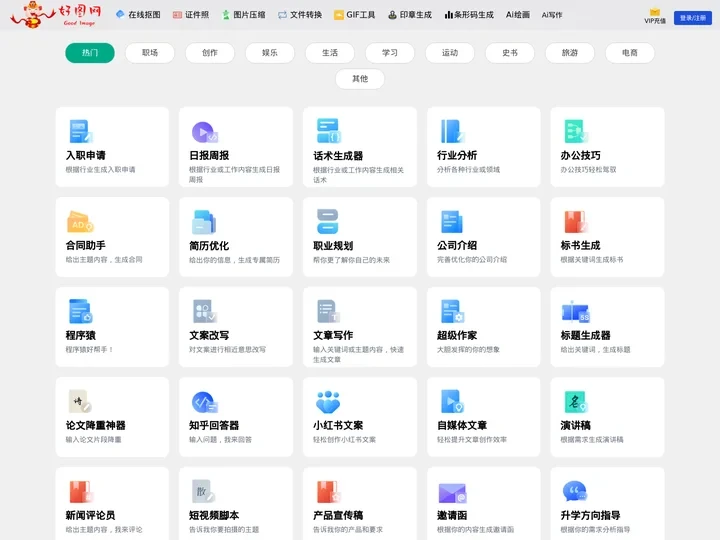720x540 pixels.
Task: Click the 帮你更了解你自己的未来 description
Action: (x=351, y=260)
